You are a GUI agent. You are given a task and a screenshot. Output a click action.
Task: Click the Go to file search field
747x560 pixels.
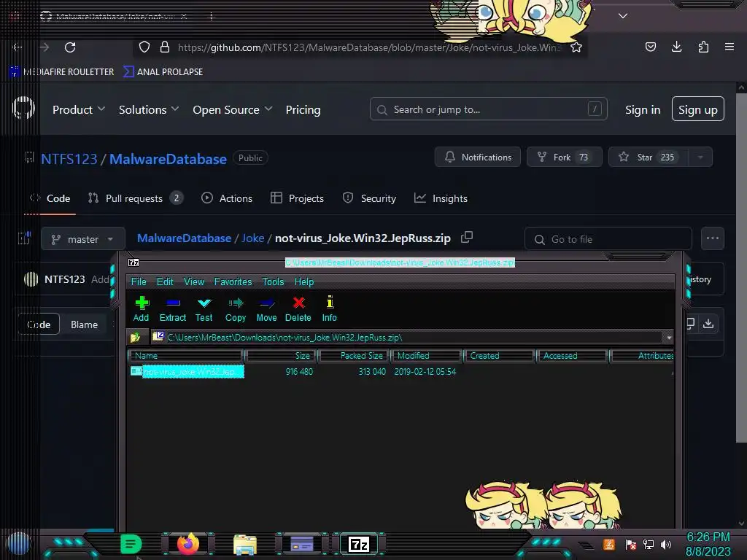608,239
